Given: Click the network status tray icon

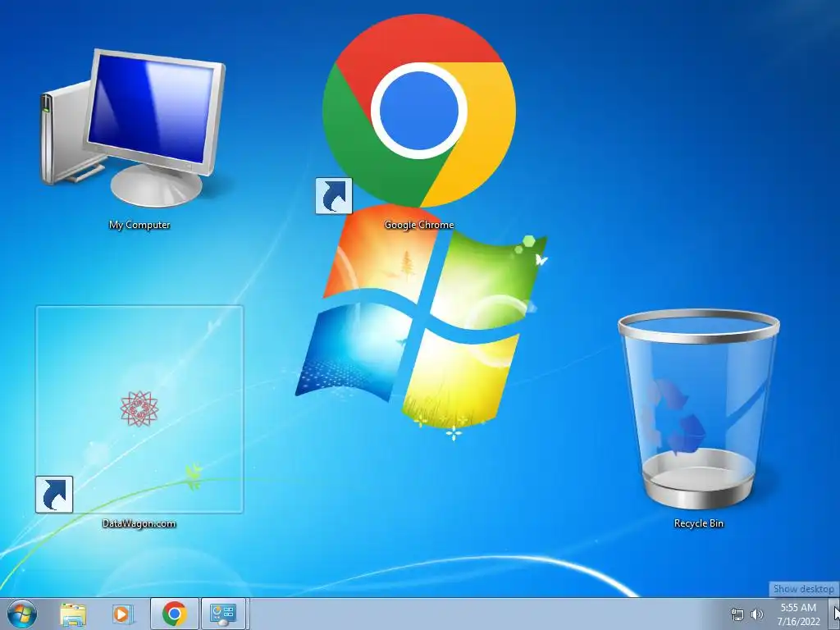Looking at the screenshot, I should [737, 614].
